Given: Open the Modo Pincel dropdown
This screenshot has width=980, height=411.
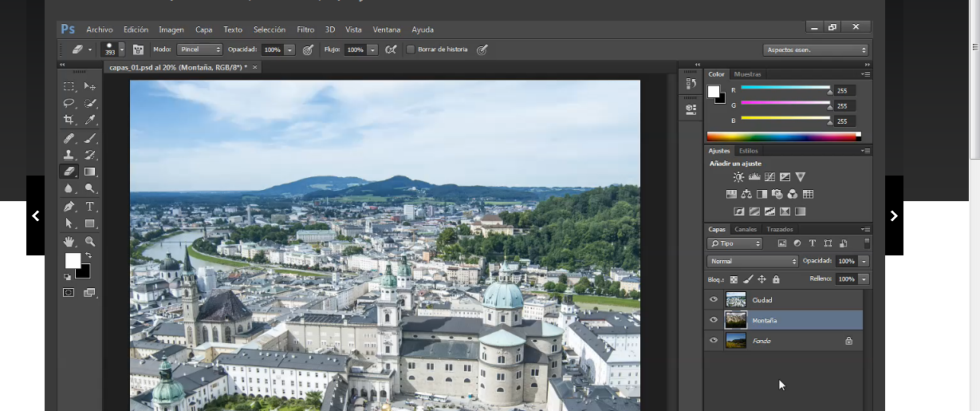Looking at the screenshot, I should pos(199,49).
